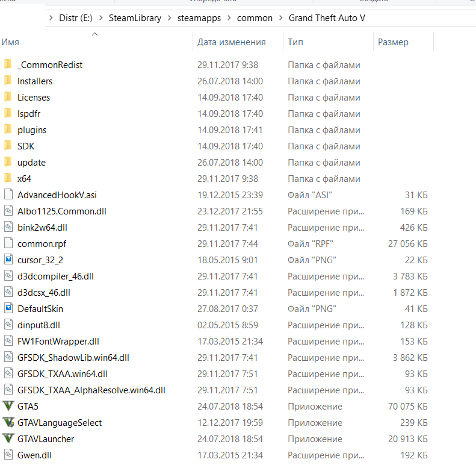The height and width of the screenshot is (465, 476).
Task: Click the common.rpf file icon
Action: click(x=8, y=243)
